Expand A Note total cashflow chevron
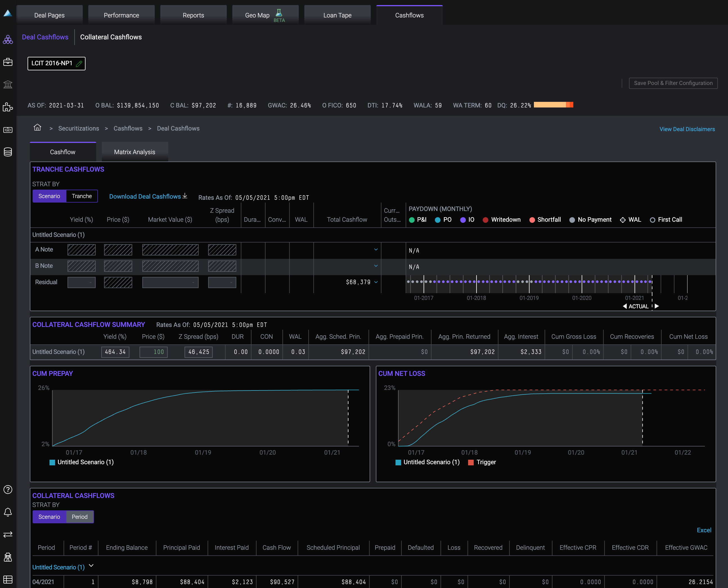 pyautogui.click(x=376, y=249)
